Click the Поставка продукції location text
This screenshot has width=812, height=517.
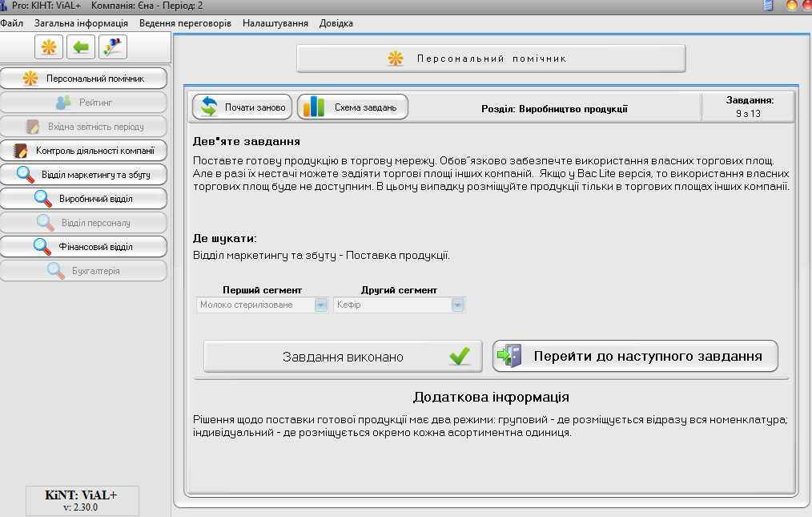click(x=398, y=256)
